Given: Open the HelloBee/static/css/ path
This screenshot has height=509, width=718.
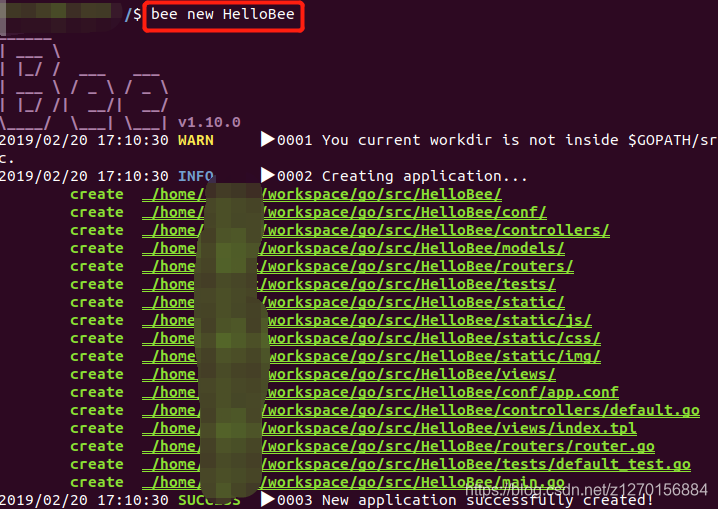Looking at the screenshot, I should (371, 338).
